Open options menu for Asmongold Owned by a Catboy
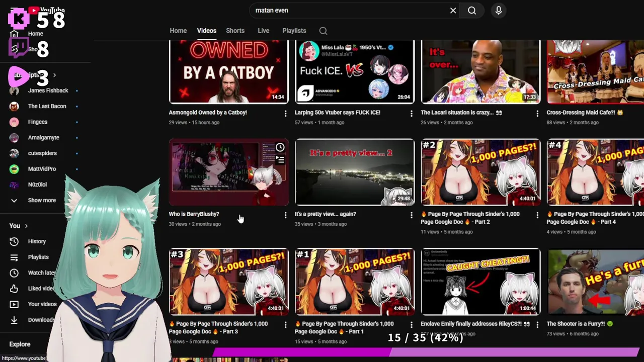Viewport: 644px width, 362px height. tap(285, 113)
